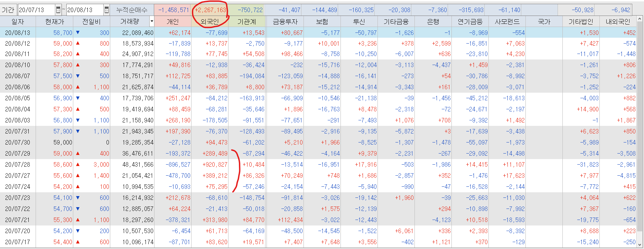Click volume 48,431,566 on 20/07/28

[138, 165]
